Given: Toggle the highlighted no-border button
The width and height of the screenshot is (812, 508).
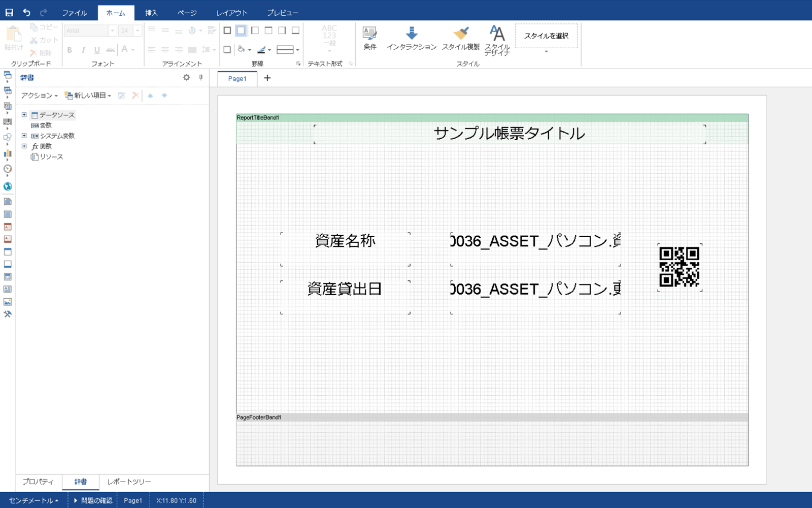Looking at the screenshot, I should tap(241, 30).
